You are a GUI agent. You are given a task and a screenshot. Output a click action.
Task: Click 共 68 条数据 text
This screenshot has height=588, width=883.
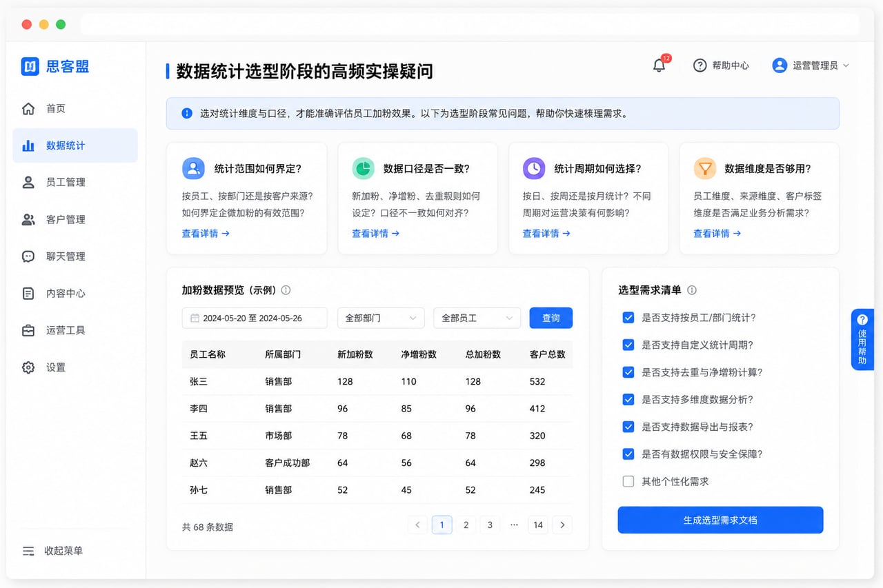pos(208,527)
